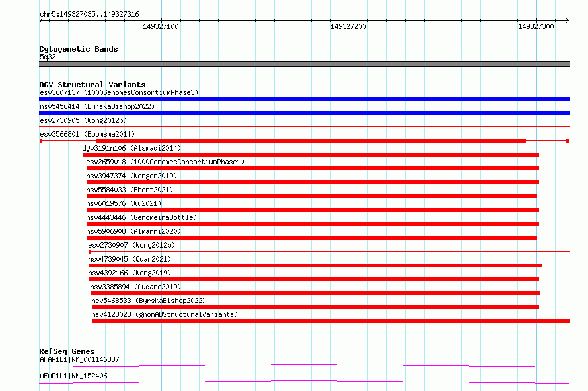Click nsv4392166 (Wong2019) variant label
The width and height of the screenshot is (588, 391).
coord(129,273)
